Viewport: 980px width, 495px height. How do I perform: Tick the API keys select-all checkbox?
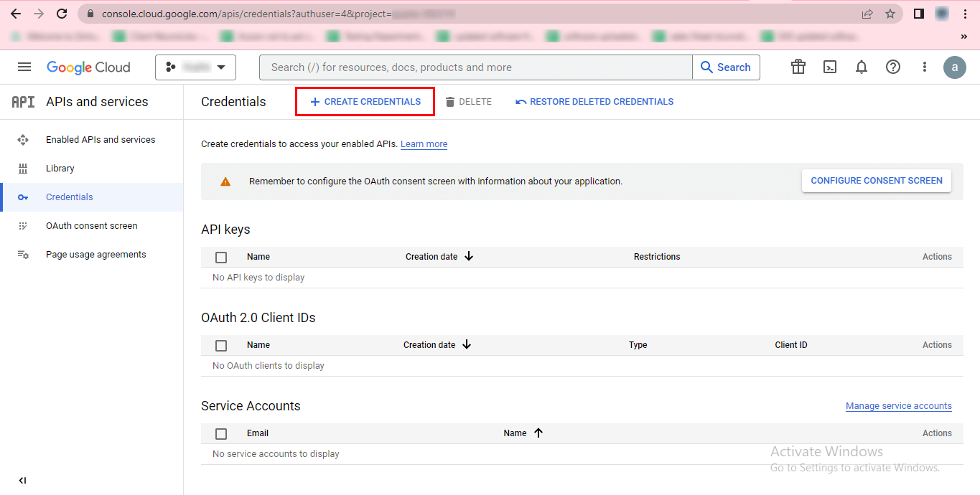point(221,257)
